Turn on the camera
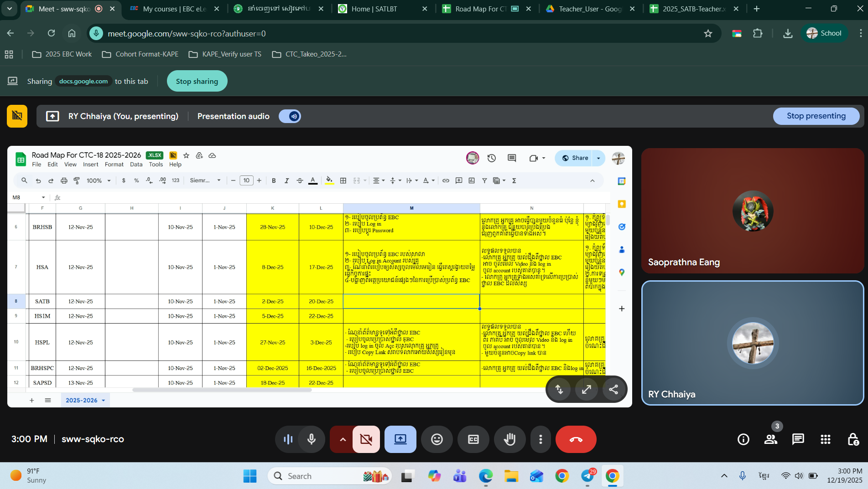This screenshot has width=868, height=489. 366,439
